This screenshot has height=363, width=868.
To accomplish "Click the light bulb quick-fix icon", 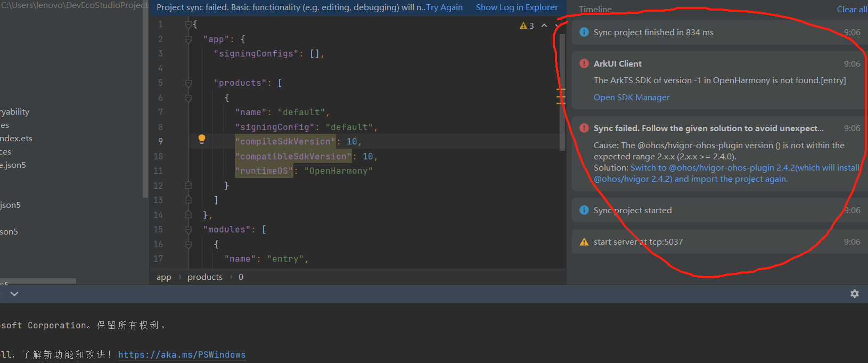I will [x=202, y=139].
